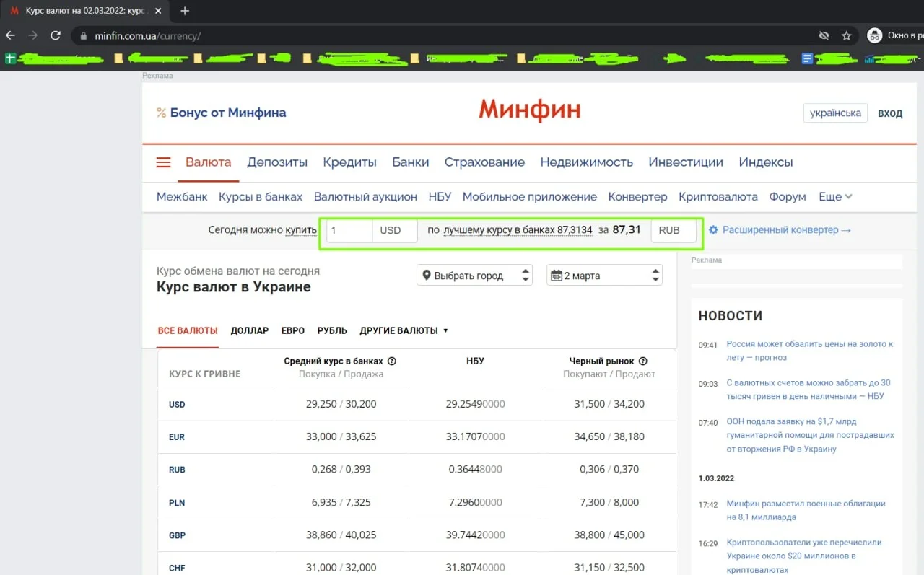
Task: Click the amount input field containing 1
Action: click(349, 231)
